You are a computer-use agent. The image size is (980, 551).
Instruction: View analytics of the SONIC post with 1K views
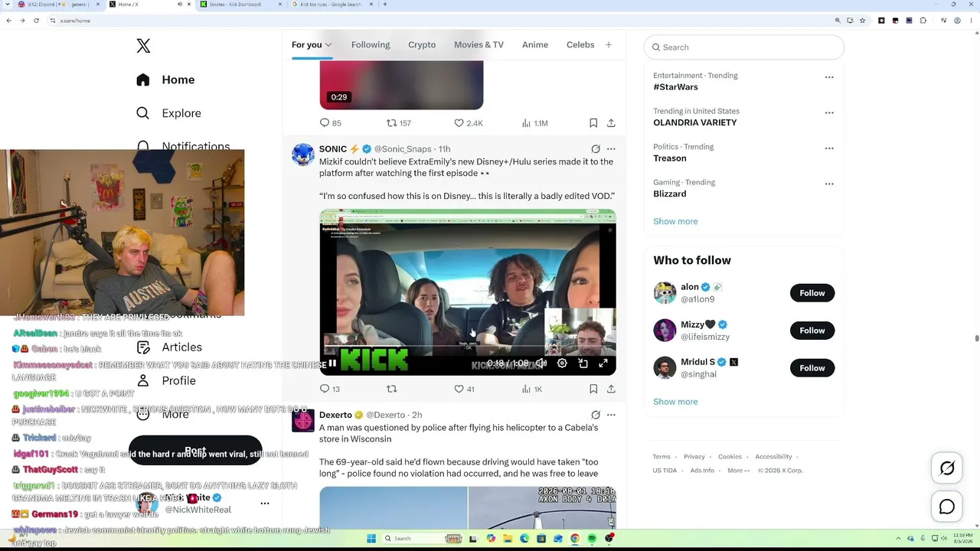click(532, 389)
